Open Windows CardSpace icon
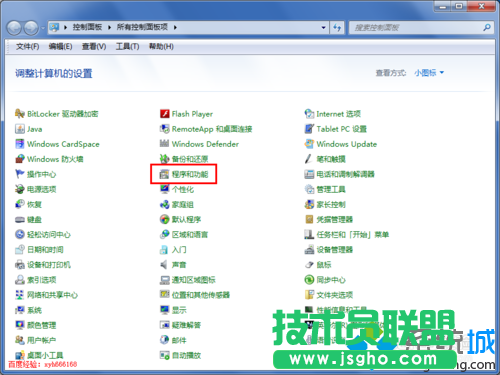 tap(20, 144)
